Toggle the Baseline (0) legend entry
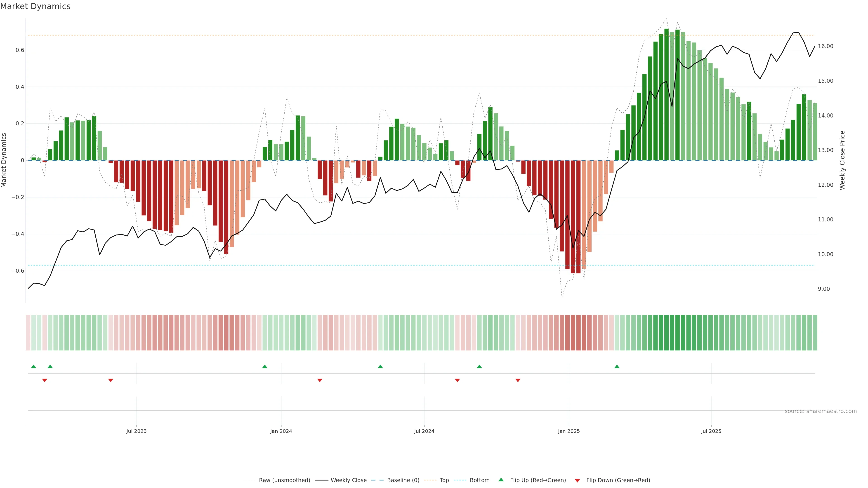This screenshot has width=868, height=488. pos(403,480)
